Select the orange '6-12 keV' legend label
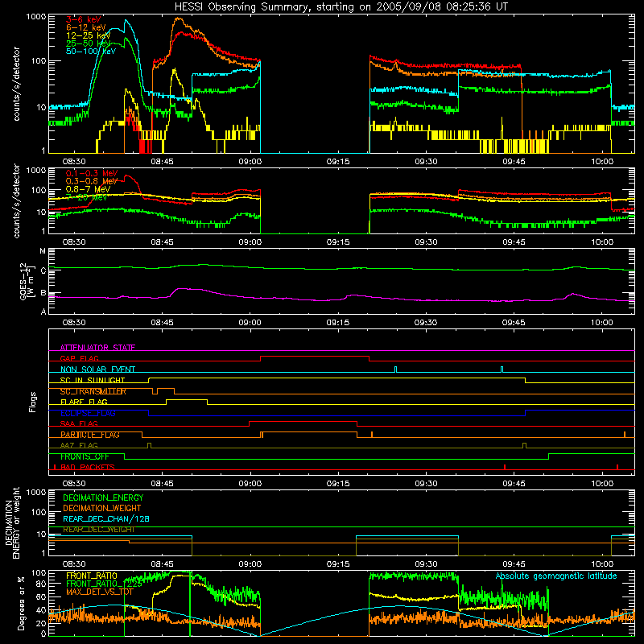Screen dimensions: 644x644 (x=86, y=27)
